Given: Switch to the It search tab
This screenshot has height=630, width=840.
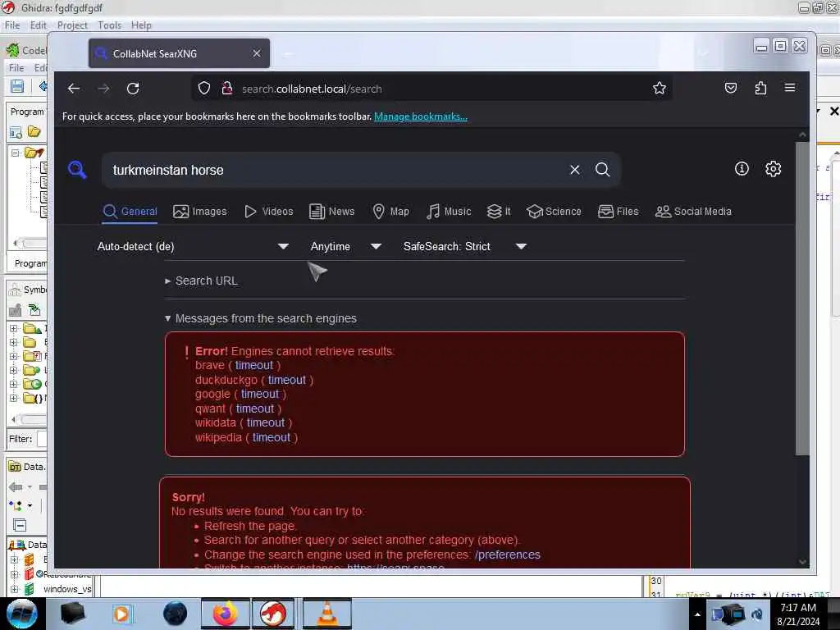Looking at the screenshot, I should pyautogui.click(x=499, y=212).
